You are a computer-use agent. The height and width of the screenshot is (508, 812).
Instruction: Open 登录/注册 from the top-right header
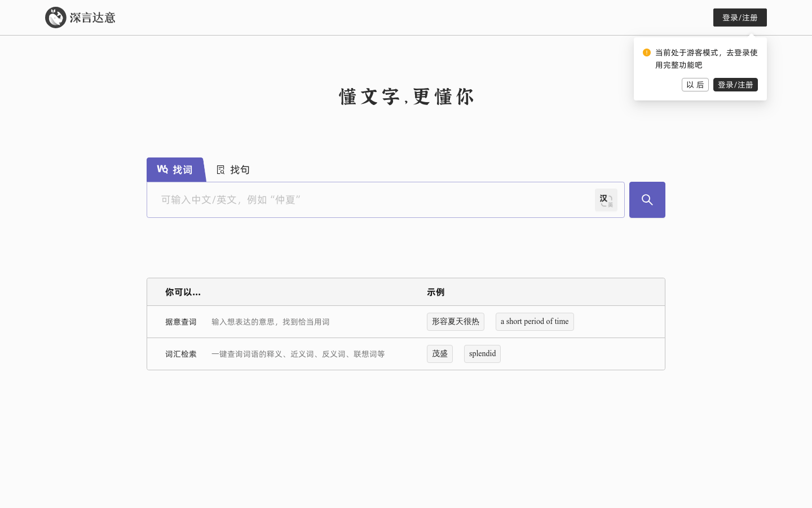[x=740, y=17]
